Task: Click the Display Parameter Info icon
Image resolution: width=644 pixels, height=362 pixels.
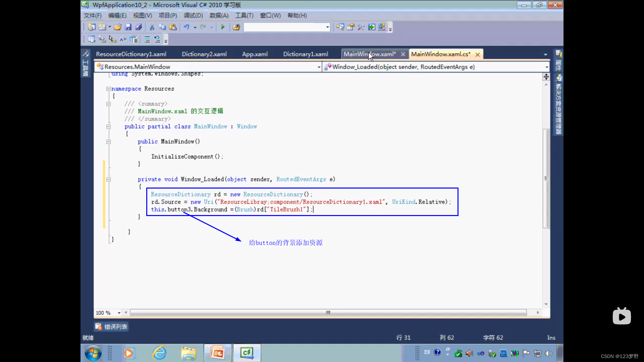Action: [x=102, y=39]
